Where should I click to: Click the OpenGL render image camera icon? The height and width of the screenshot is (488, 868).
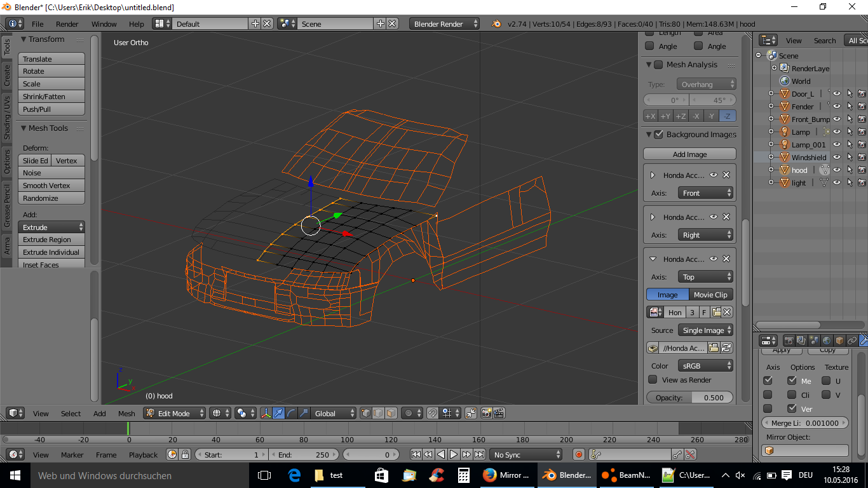(487, 413)
